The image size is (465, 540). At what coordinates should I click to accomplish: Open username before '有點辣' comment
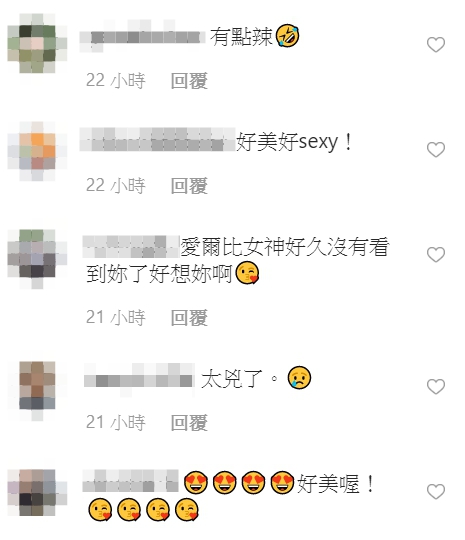142,37
